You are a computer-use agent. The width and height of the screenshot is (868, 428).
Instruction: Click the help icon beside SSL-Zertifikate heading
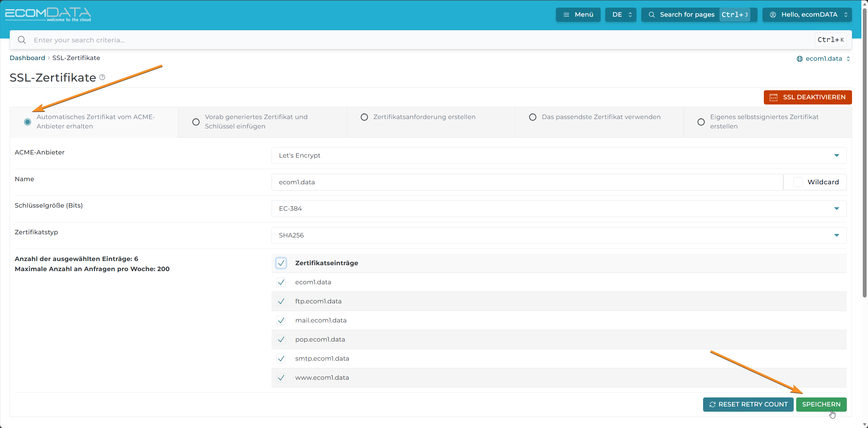pos(102,77)
